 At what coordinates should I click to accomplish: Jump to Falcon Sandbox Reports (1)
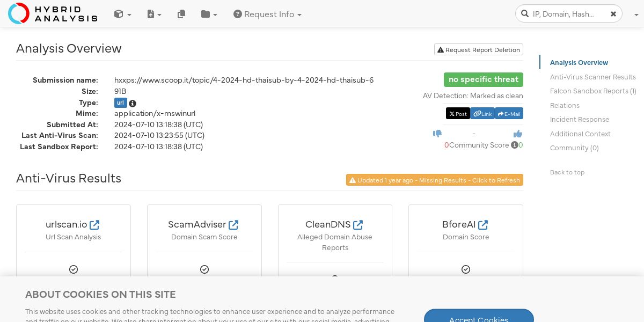[593, 91]
